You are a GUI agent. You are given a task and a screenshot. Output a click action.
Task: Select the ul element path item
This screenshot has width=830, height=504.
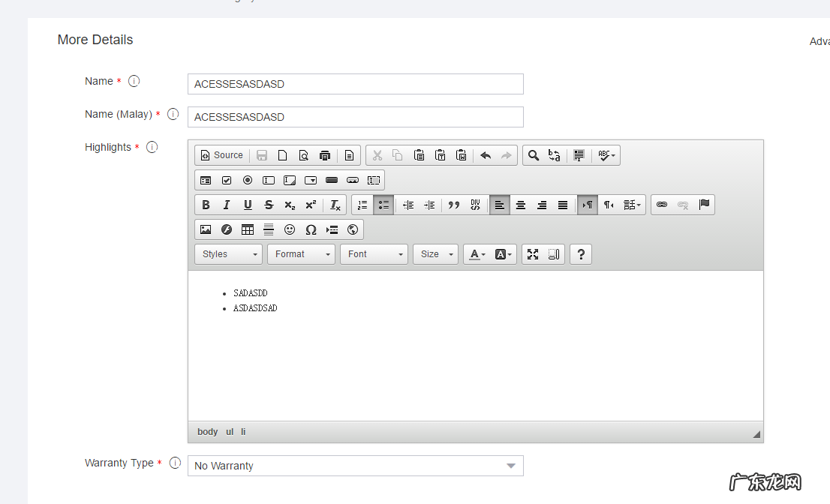(230, 432)
